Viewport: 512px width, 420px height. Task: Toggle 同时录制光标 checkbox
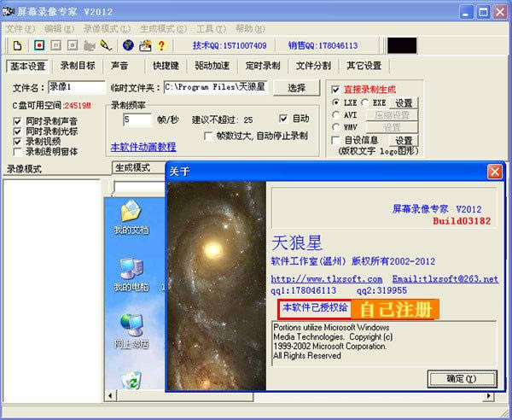[x=17, y=131]
